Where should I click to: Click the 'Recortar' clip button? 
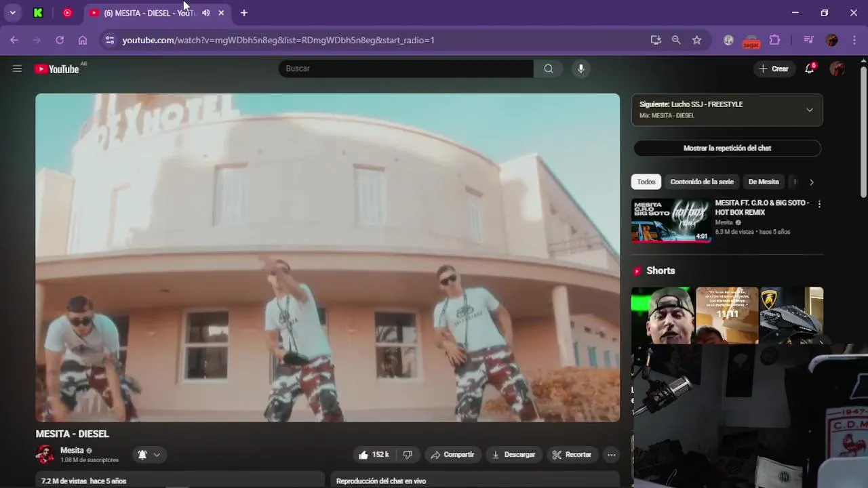(x=572, y=455)
